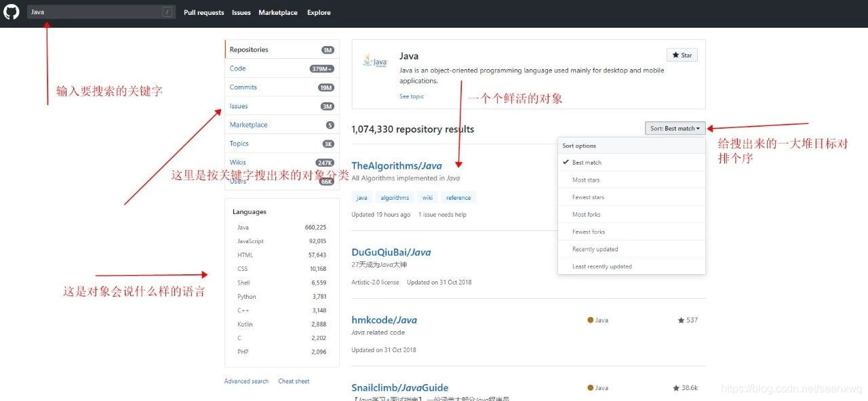Click the 537 stars count for hmkcode/Java

pyautogui.click(x=688, y=320)
